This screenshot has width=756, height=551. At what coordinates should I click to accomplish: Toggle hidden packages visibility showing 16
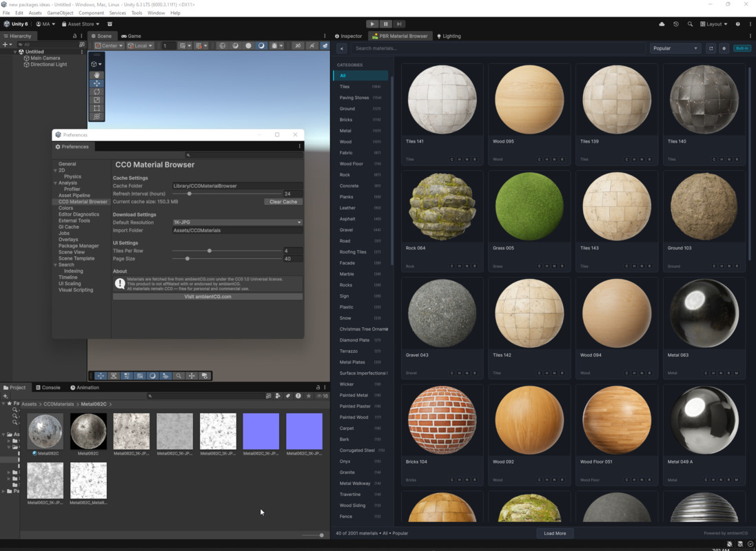(x=322, y=396)
